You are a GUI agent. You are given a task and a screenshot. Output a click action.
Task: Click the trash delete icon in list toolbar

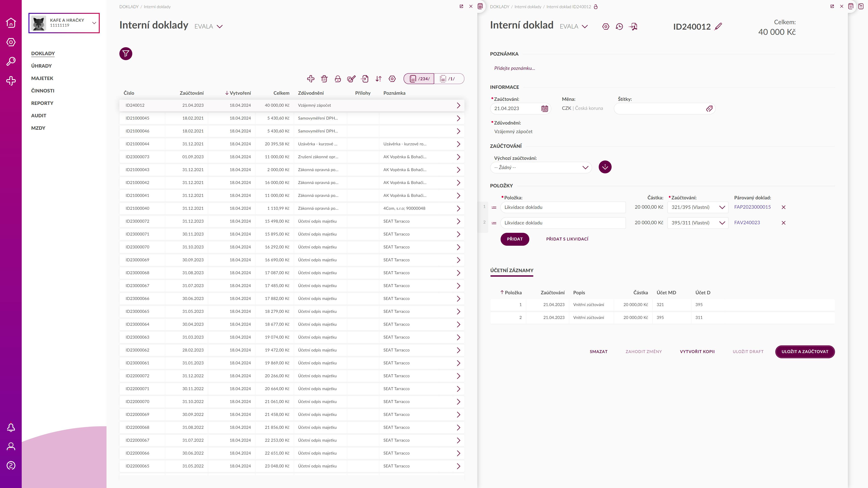[324, 79]
